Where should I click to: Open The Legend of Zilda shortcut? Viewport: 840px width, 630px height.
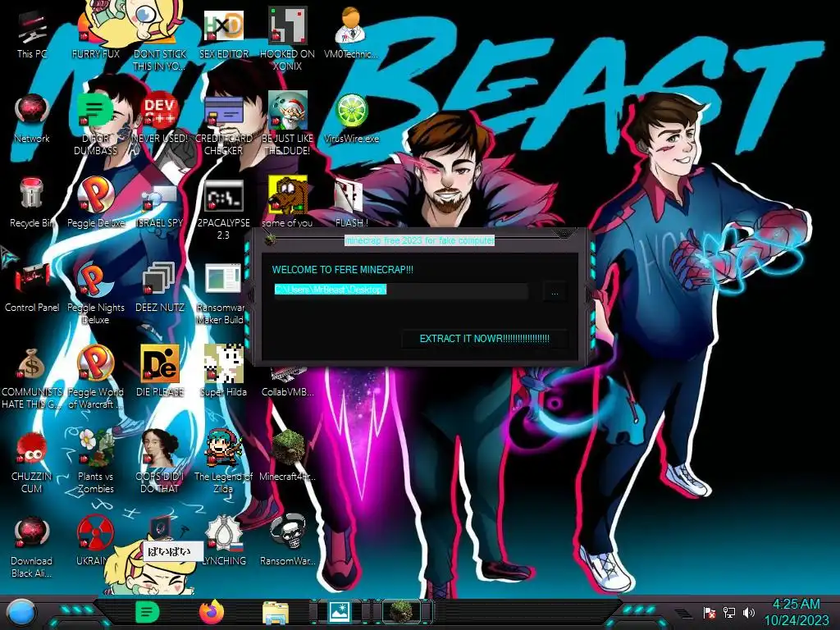tap(224, 462)
